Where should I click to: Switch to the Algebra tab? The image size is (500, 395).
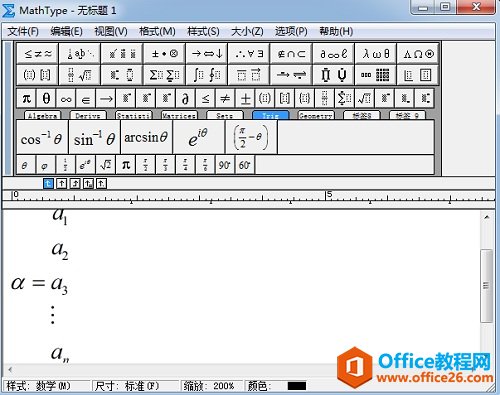tap(42, 115)
